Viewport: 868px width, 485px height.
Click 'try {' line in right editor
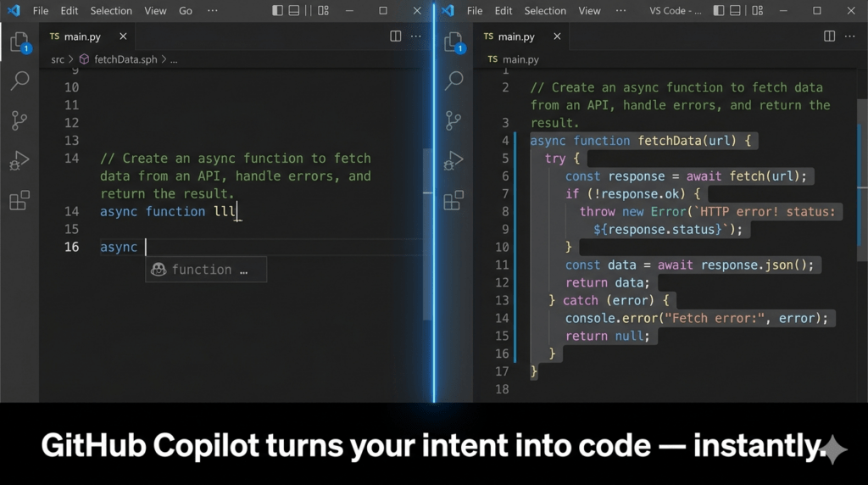tap(562, 159)
